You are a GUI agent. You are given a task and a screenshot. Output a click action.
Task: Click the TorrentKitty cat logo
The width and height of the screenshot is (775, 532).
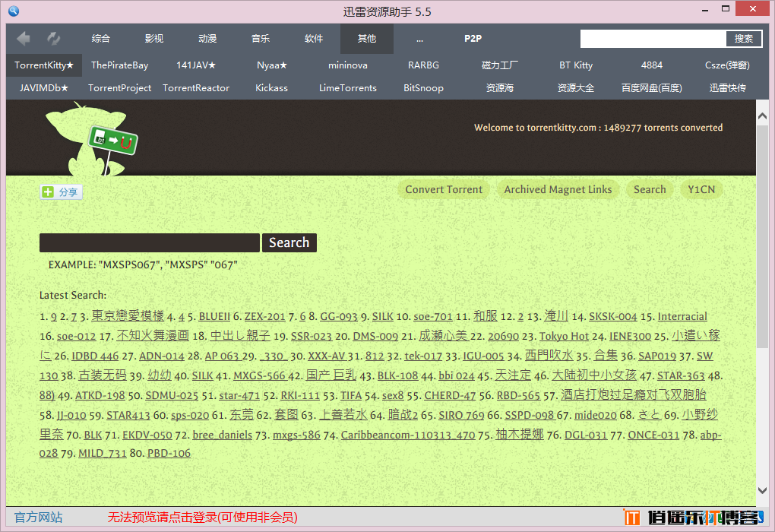click(91, 139)
